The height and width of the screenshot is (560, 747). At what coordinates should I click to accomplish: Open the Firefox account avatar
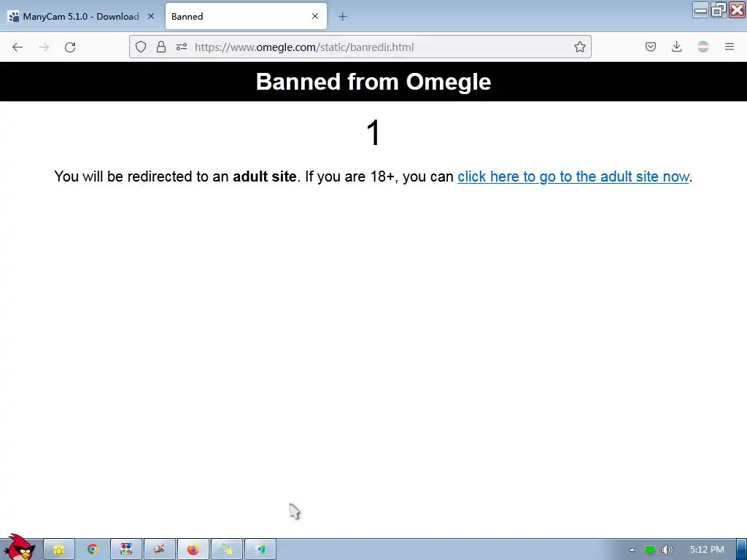tap(703, 47)
